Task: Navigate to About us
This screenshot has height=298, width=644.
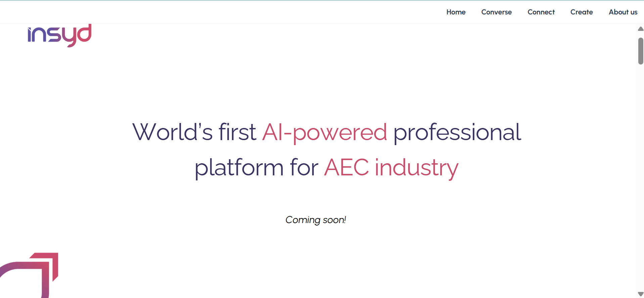Action: click(x=623, y=12)
